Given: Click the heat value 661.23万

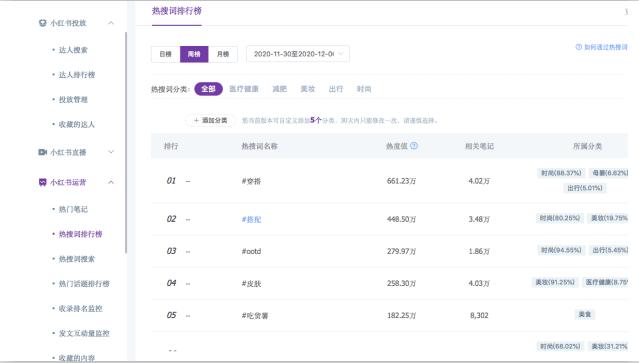Looking at the screenshot, I should point(401,181).
